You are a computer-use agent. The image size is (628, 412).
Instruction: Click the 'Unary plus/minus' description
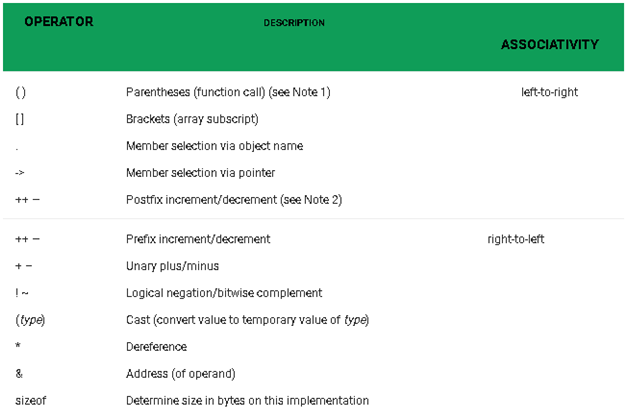point(172,266)
